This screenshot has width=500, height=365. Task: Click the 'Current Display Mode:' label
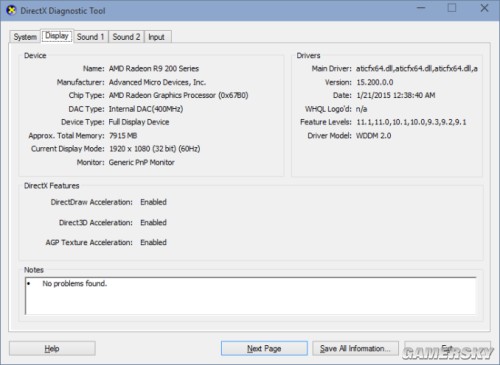tap(68, 149)
